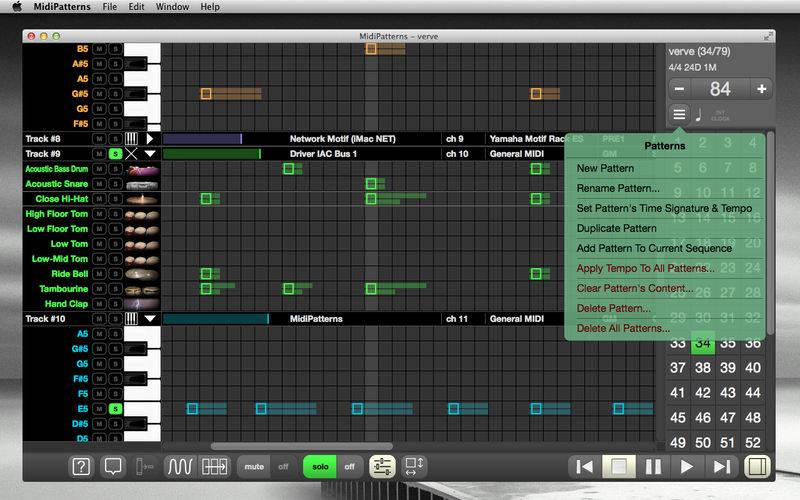The height and width of the screenshot is (500, 800).
Task: Collapse Track #9 with the down triangle
Action: tap(150, 154)
